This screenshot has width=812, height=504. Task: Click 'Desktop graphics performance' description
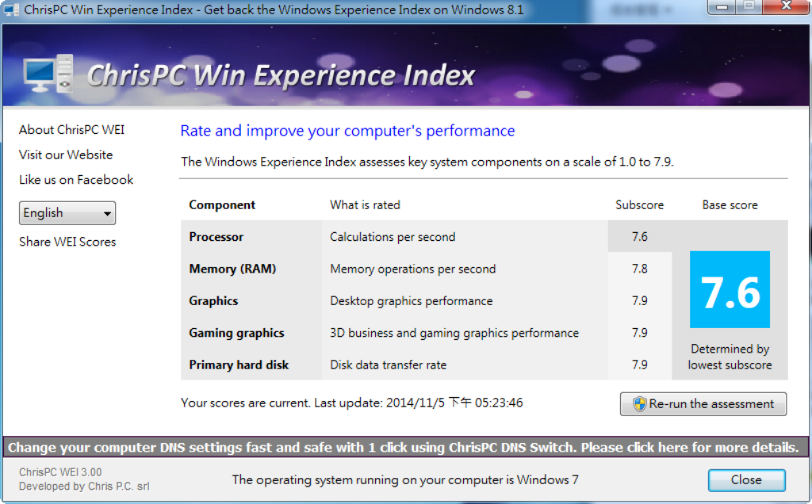412,300
